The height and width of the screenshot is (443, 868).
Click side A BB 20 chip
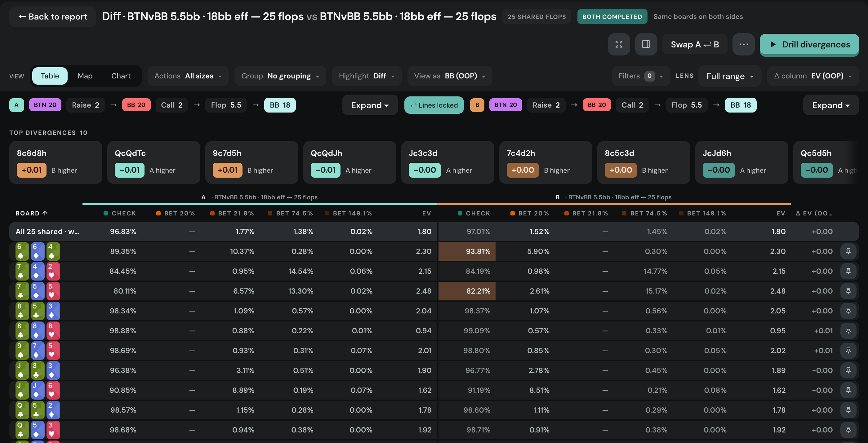(x=136, y=105)
